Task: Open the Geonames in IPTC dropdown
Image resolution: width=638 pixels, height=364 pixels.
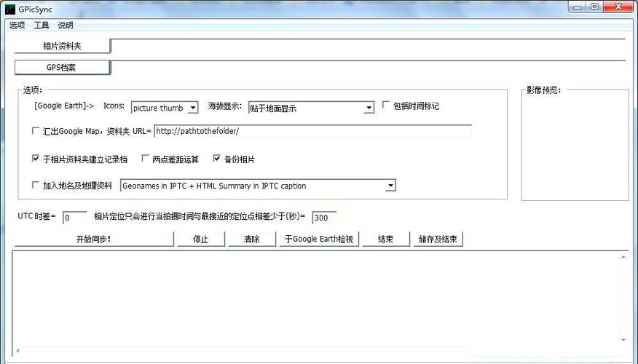Action: 258,186
